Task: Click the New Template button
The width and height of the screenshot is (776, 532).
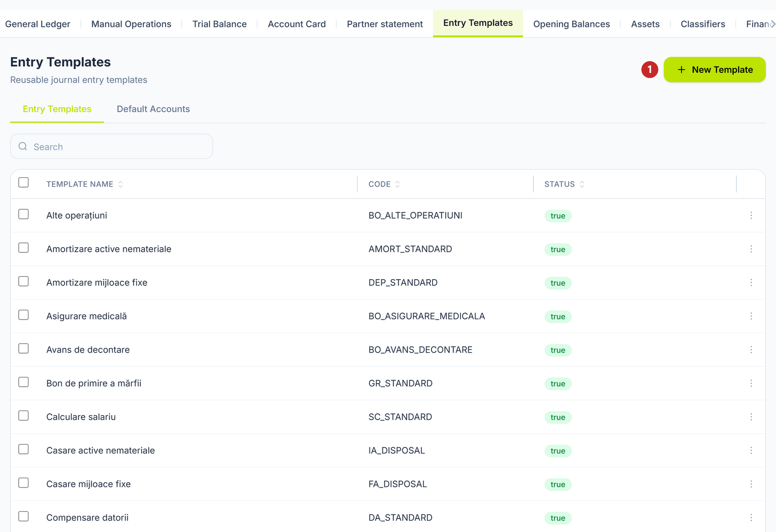Action: tap(714, 69)
